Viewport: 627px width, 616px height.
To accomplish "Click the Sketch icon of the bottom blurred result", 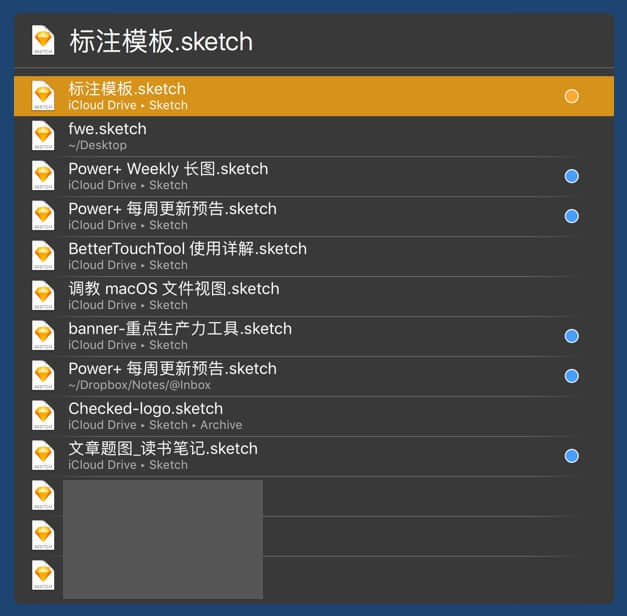I will coord(43,576).
